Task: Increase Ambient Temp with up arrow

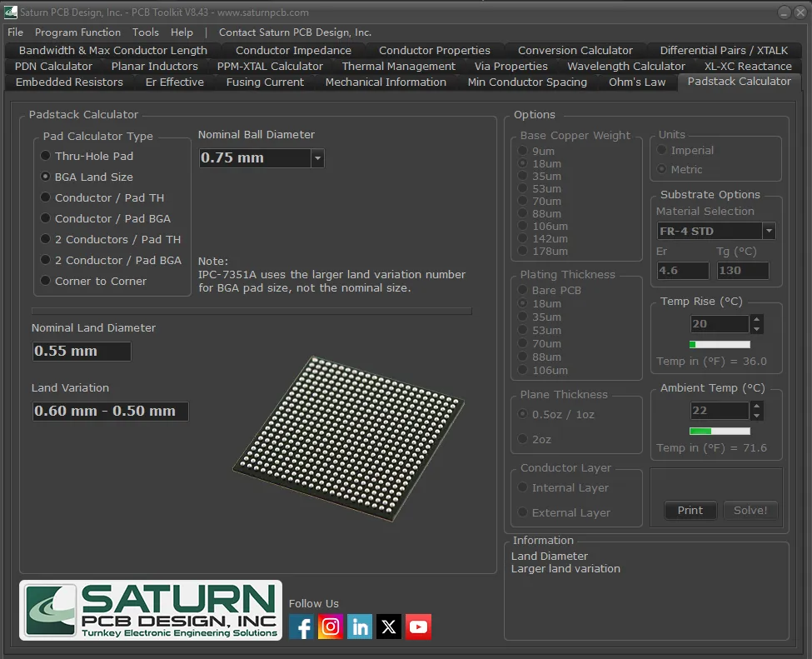Action: click(x=756, y=406)
